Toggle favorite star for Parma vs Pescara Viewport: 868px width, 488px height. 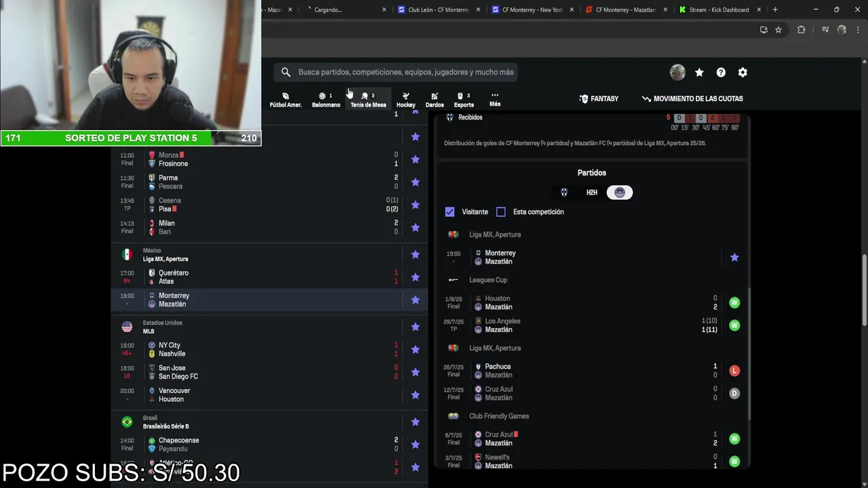tap(415, 182)
